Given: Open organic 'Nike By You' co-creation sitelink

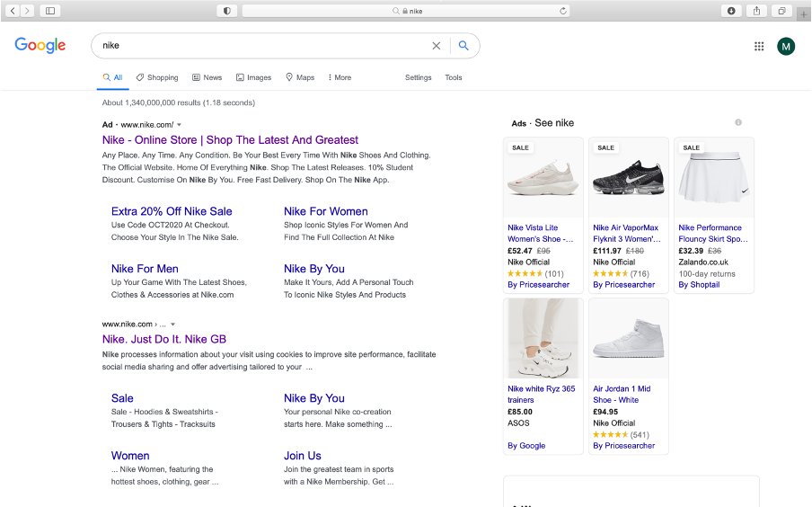Looking at the screenshot, I should tap(313, 398).
